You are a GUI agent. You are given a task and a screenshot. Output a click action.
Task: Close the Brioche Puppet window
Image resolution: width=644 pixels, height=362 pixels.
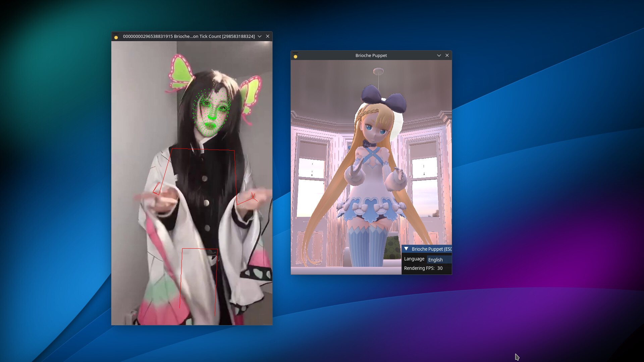point(447,55)
